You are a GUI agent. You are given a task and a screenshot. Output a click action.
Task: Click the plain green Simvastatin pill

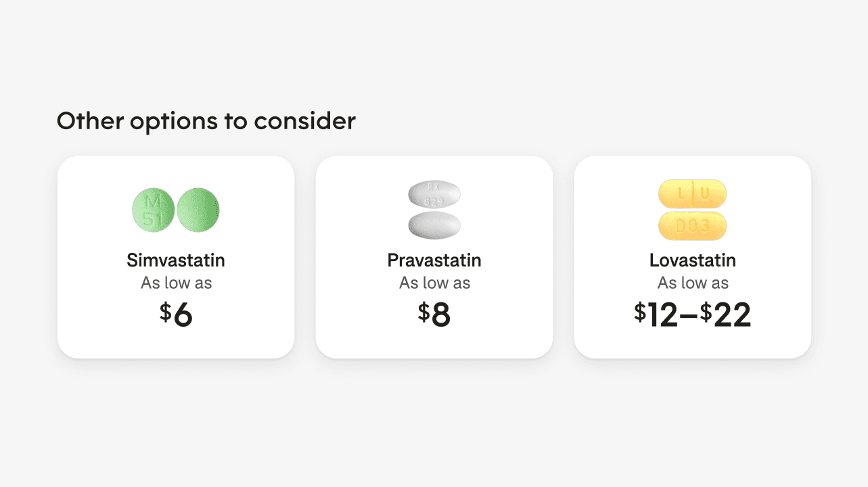[198, 210]
